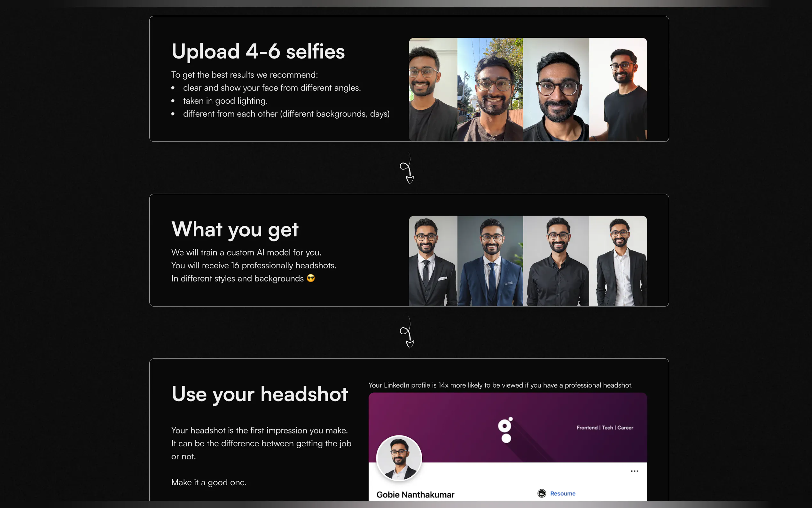Image resolution: width=812 pixels, height=508 pixels.
Task: Click the sunglasses emoji after backgrounds text
Action: click(311, 278)
